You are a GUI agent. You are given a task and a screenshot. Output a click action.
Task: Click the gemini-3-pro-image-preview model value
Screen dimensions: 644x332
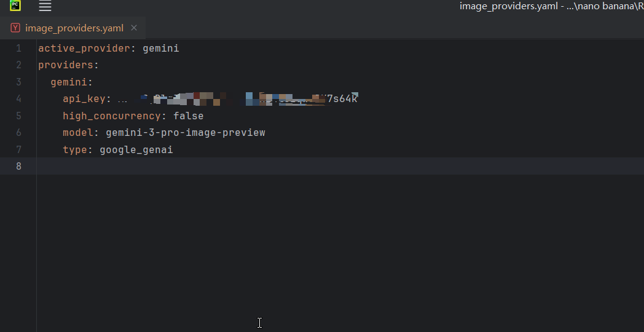click(186, 133)
